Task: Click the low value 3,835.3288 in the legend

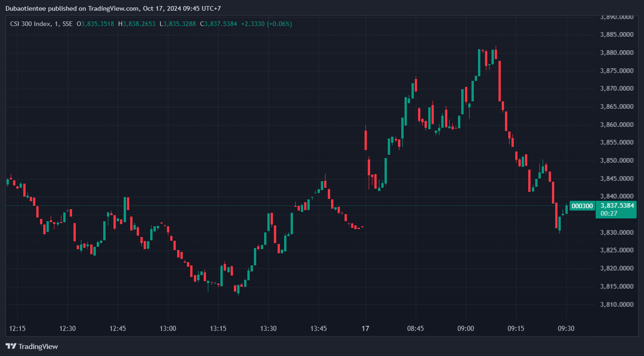Action: tap(179, 24)
